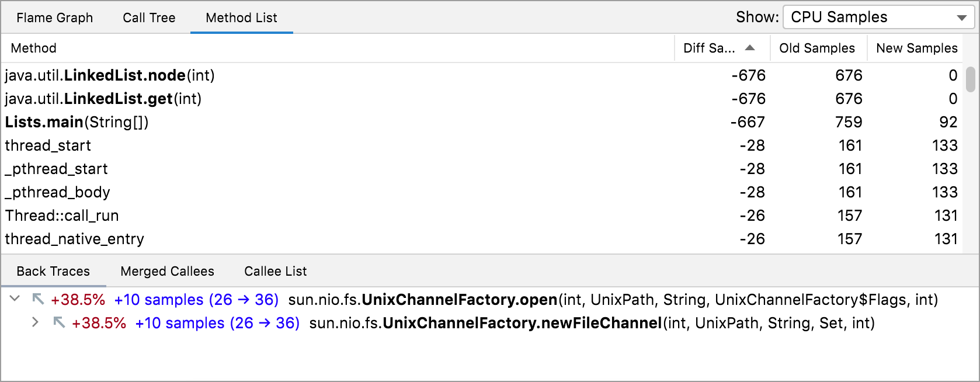The width and height of the screenshot is (980, 382).
Task: Sort by the New Samples column
Action: (916, 48)
